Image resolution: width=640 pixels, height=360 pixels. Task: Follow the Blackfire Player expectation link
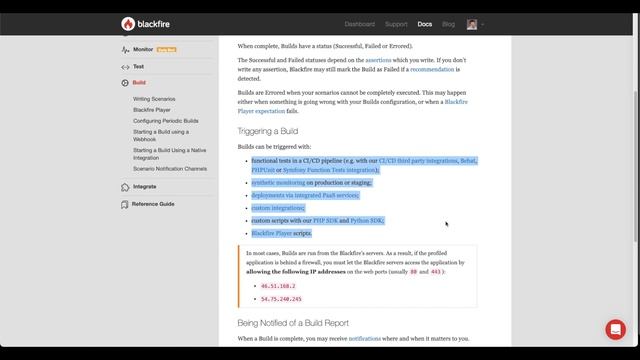click(353, 107)
